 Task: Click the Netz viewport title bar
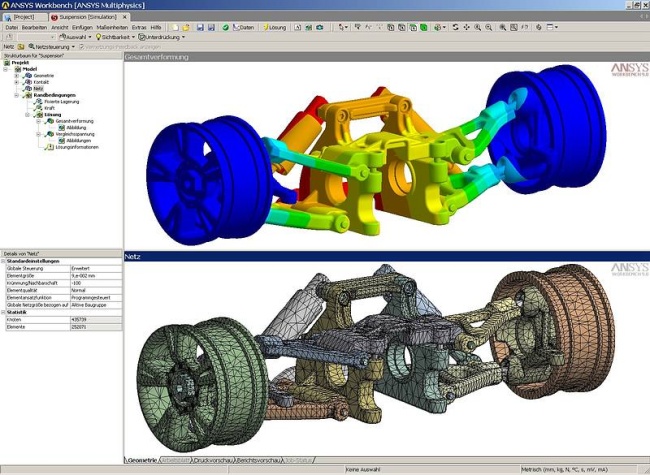[386, 257]
